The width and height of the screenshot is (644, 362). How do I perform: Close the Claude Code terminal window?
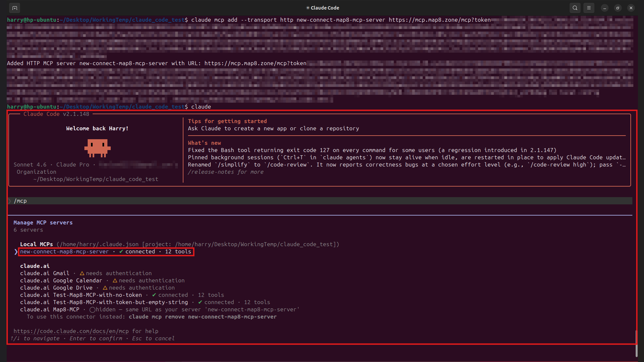631,8
